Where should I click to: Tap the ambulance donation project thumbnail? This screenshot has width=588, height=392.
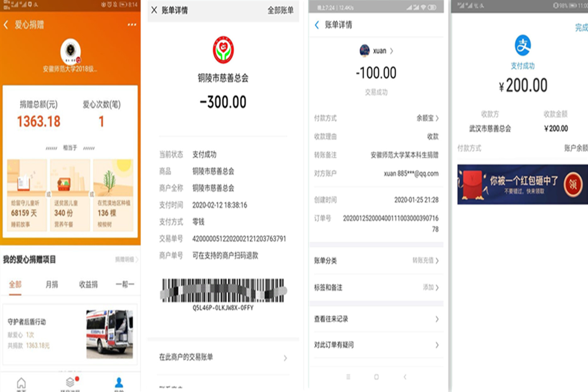tap(110, 334)
